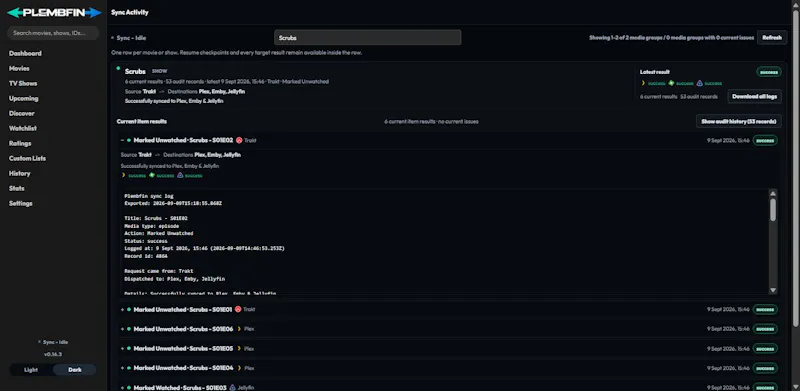Click the Trakt icon on the S01E02 row

point(239,140)
